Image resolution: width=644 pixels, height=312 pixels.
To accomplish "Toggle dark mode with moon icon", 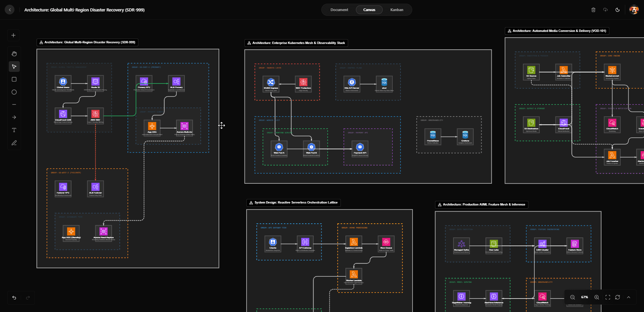I will 617,10.
